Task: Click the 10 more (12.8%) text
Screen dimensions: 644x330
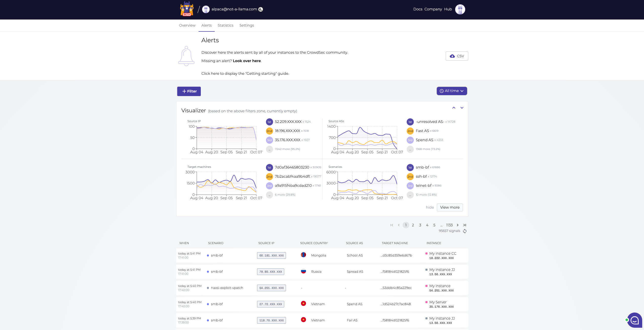Action: click(426, 195)
